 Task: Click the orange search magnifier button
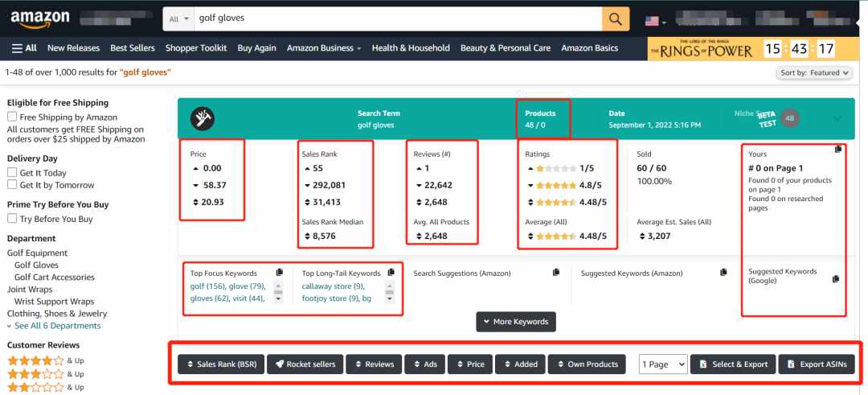[616, 19]
